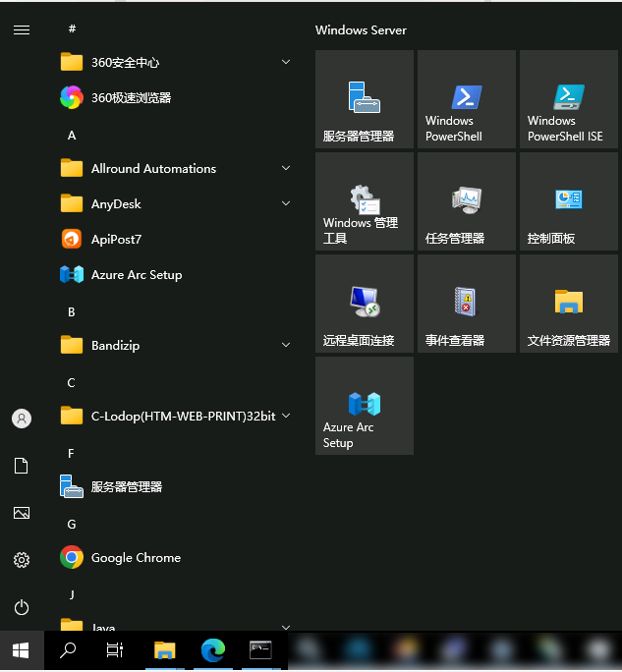Open the 事件查看器 tile
The width and height of the screenshot is (622, 672).
click(x=467, y=304)
